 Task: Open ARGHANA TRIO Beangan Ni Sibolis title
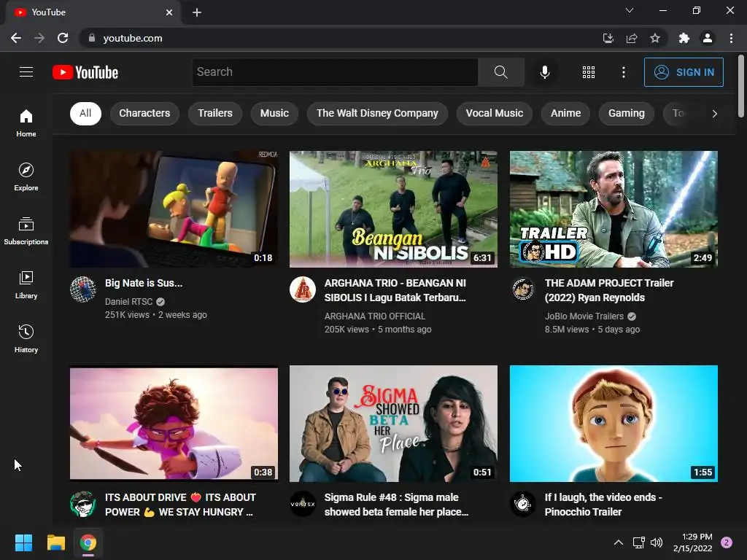point(395,290)
